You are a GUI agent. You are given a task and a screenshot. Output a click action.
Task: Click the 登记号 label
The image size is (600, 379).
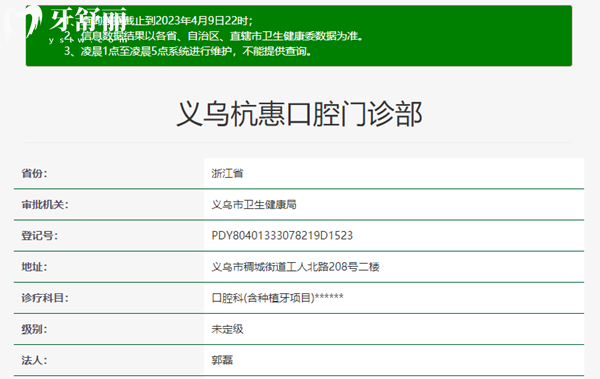(39, 236)
